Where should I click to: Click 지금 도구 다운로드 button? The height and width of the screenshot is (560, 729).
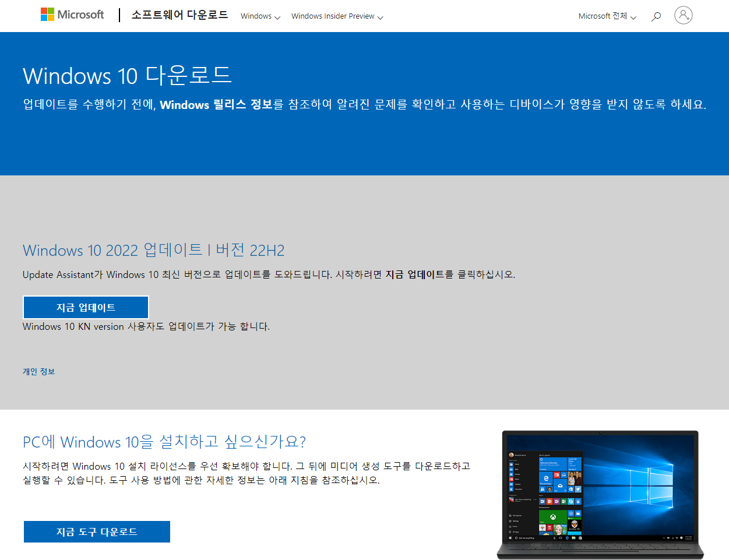coord(97,531)
